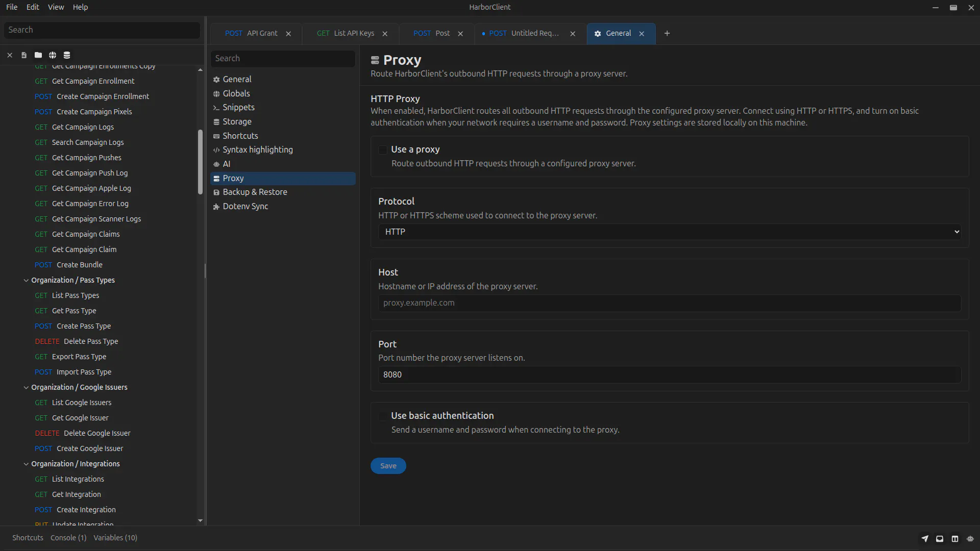The image size is (980, 551).
Task: Collapse Organization / Google Issuers folder
Action: click(x=26, y=387)
